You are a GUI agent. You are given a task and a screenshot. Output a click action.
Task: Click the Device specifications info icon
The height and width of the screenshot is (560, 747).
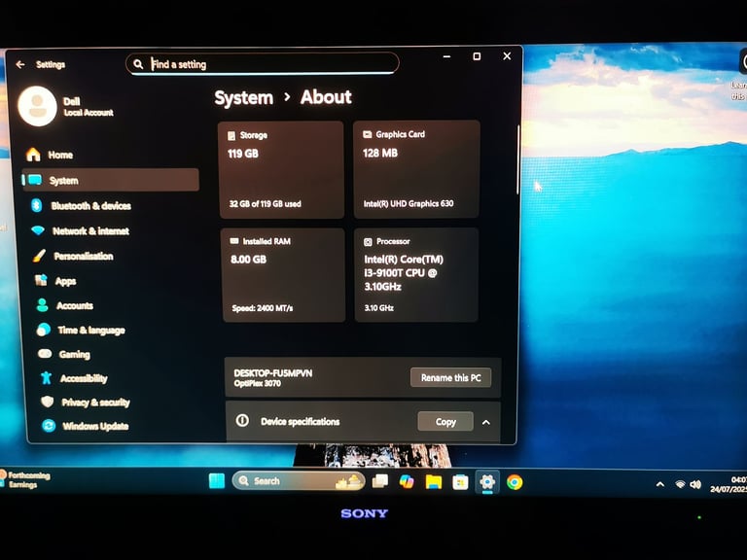pos(242,420)
